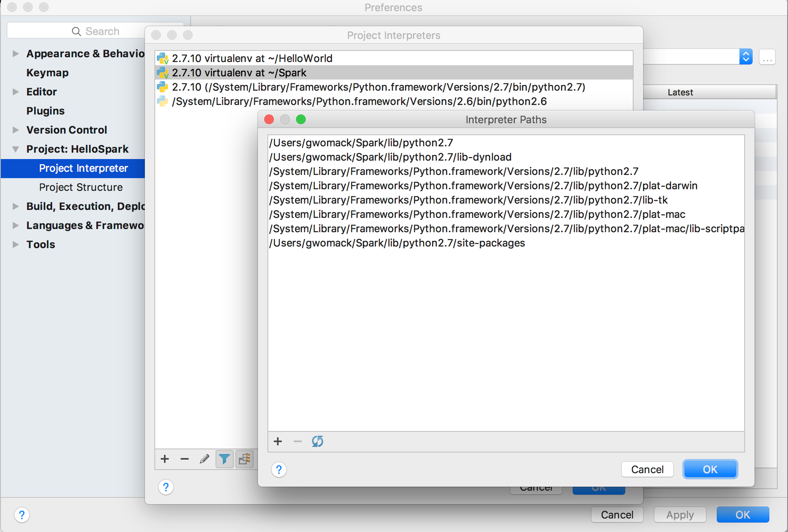Click the Preferences window help icon

coord(22,515)
